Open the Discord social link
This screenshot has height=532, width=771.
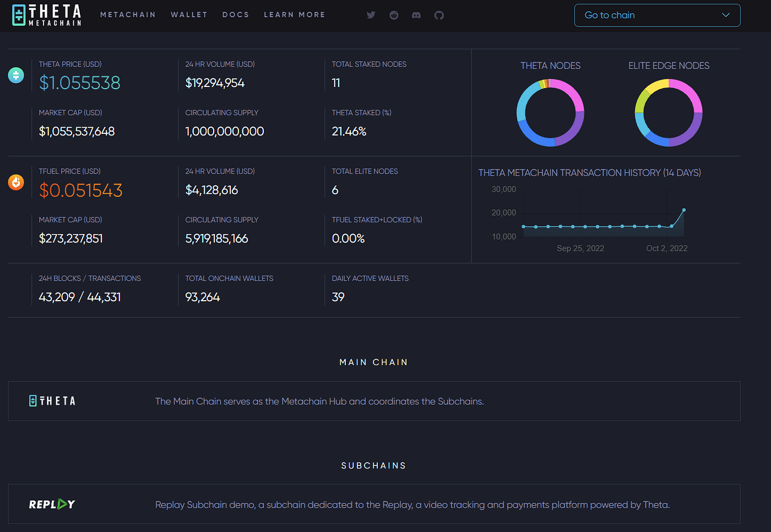coord(416,15)
